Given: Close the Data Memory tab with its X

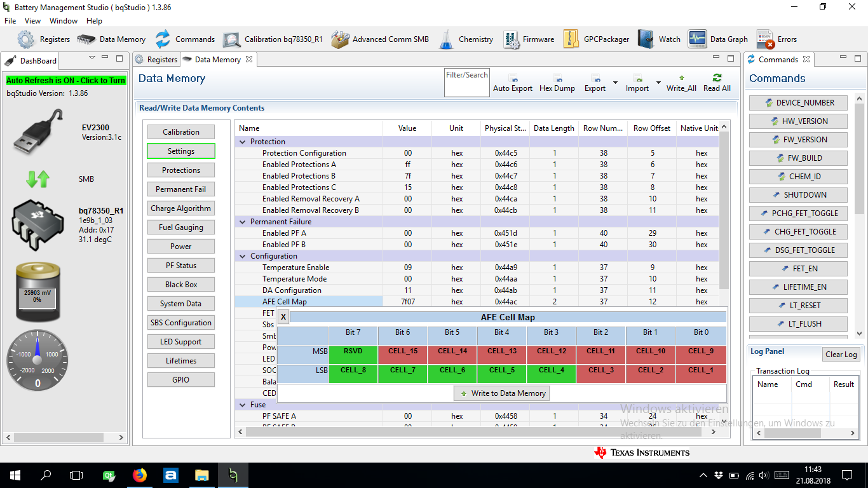Looking at the screenshot, I should coord(249,60).
